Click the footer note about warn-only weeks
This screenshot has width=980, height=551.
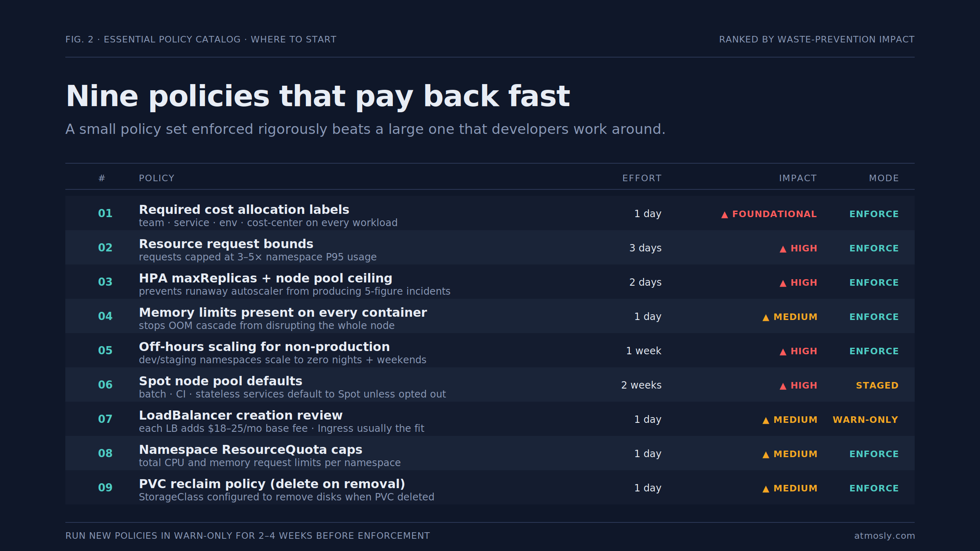tap(248, 535)
